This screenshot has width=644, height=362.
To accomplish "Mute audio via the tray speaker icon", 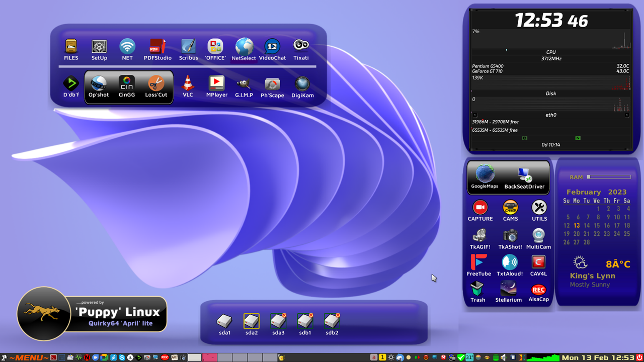I will click(503, 357).
